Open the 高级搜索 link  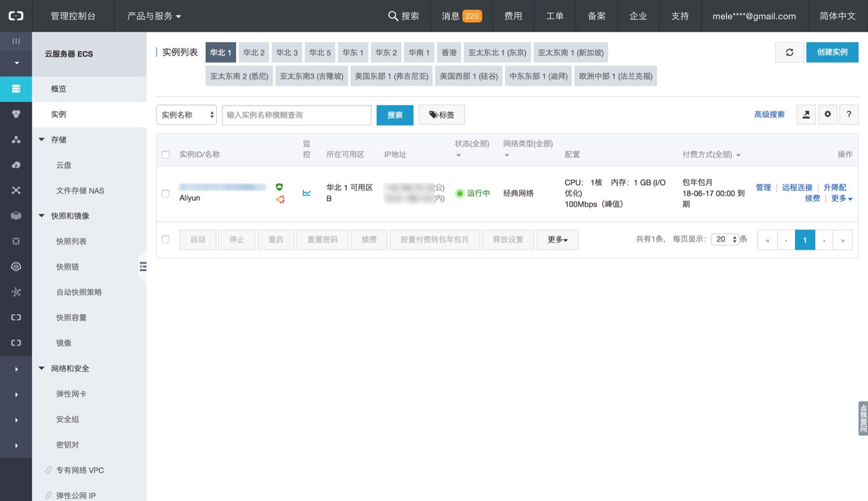pyautogui.click(x=769, y=115)
